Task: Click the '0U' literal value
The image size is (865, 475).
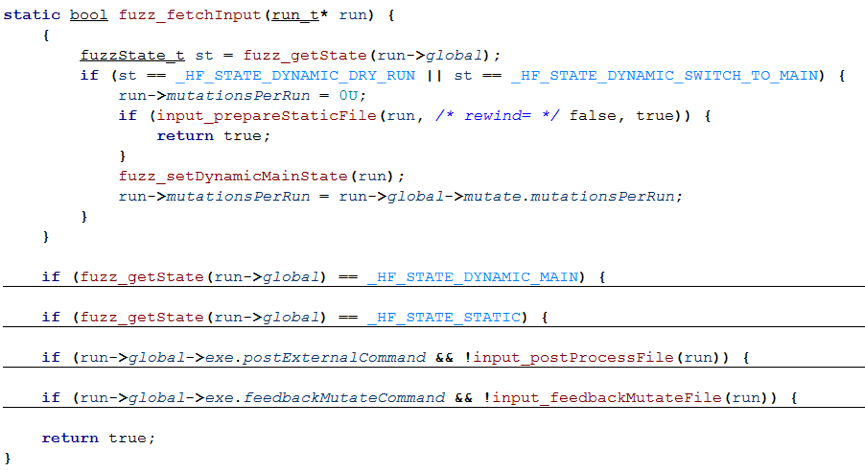Action: pyautogui.click(x=348, y=95)
